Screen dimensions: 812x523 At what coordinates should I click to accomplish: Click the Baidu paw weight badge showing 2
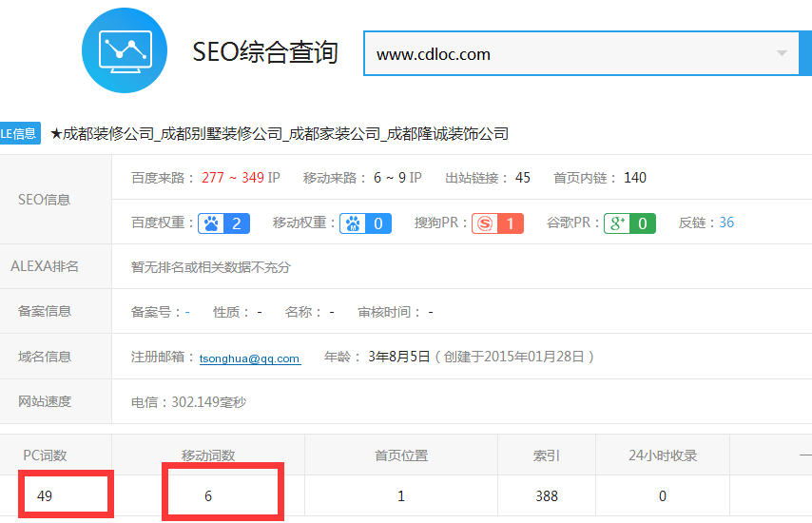click(x=225, y=223)
